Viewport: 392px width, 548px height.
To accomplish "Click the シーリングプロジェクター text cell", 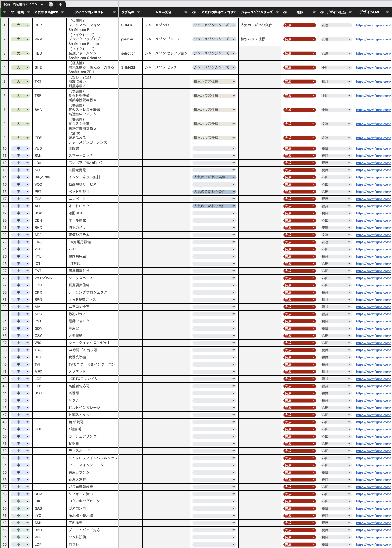I will pos(92,292).
